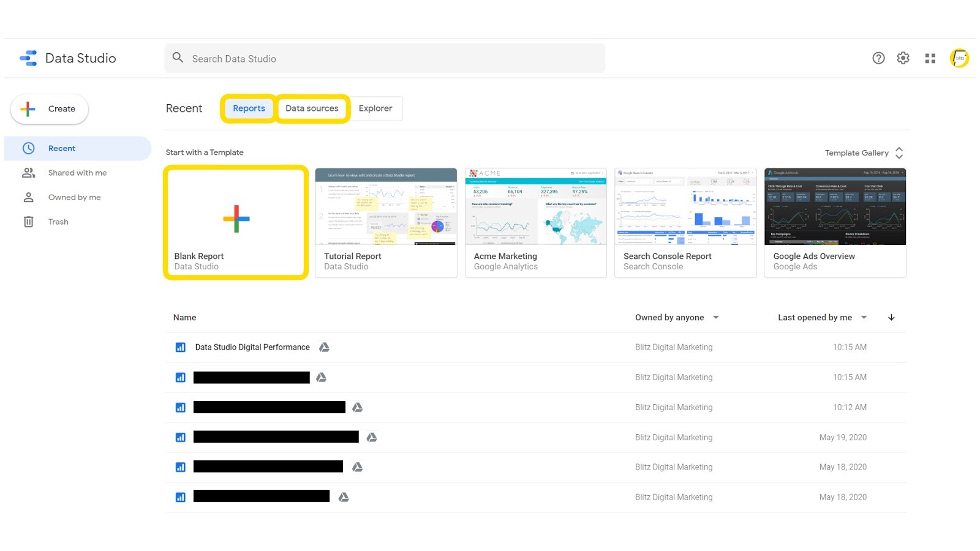Click the May 19, 2020 date cell

click(843, 437)
